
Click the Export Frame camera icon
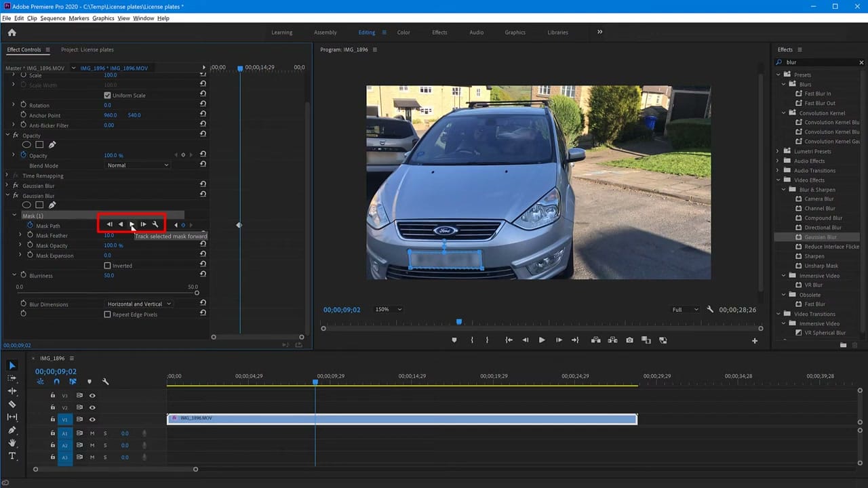[x=629, y=340]
